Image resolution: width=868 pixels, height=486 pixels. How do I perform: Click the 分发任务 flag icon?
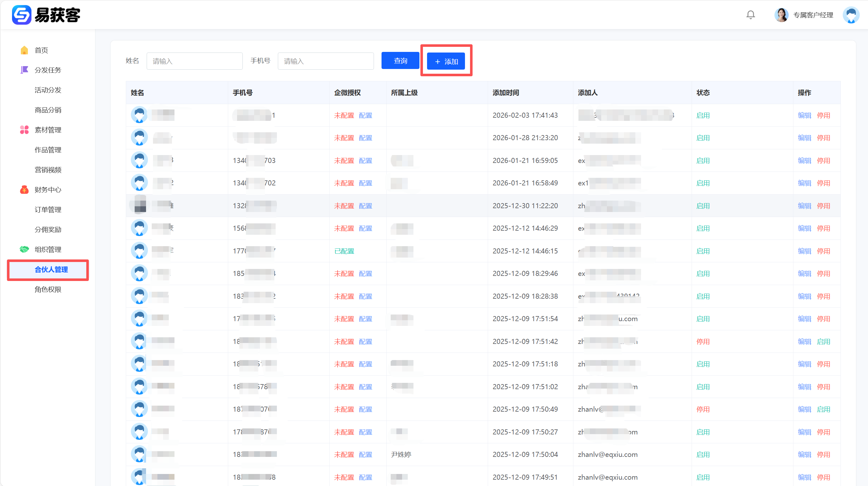(24, 70)
